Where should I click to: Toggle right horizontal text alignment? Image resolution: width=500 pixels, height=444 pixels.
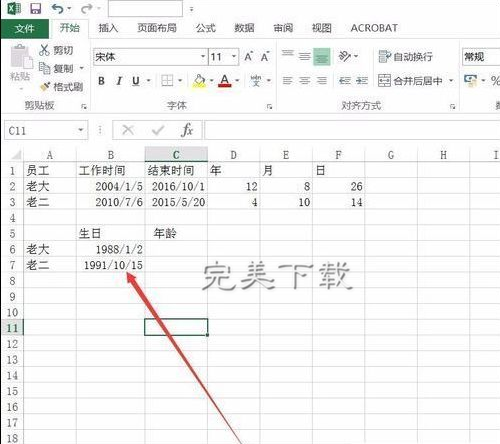click(x=322, y=81)
